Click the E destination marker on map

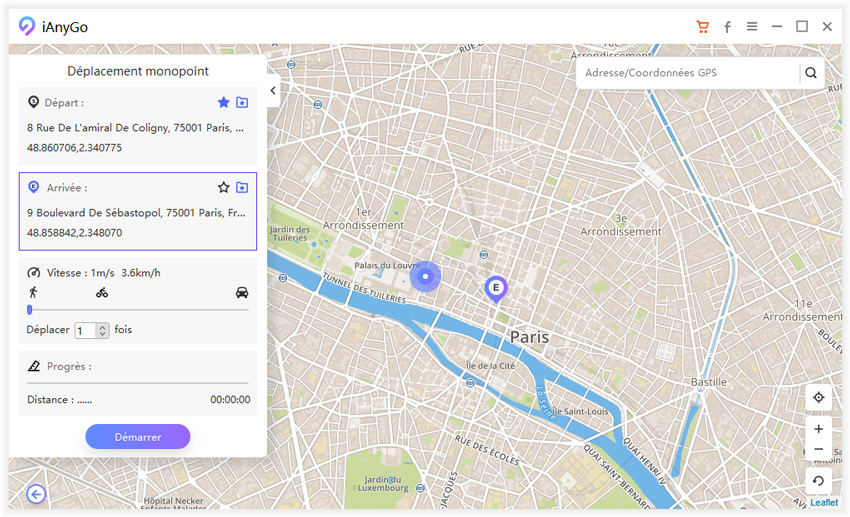(495, 289)
